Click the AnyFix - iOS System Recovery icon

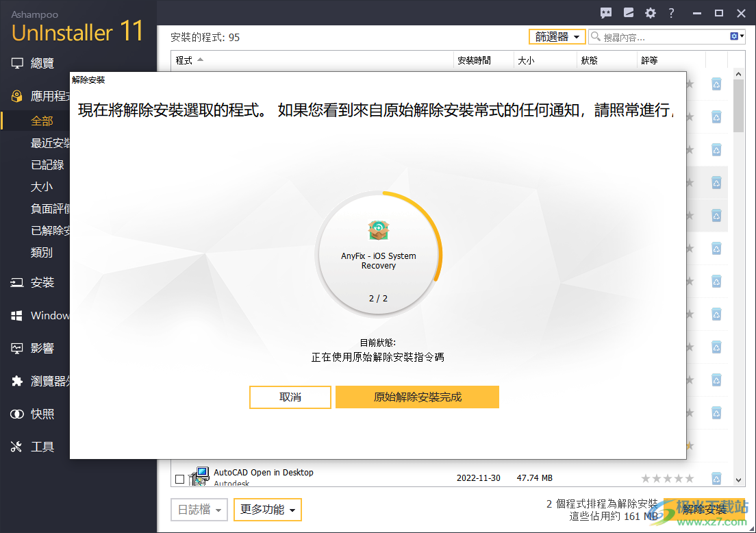[x=379, y=230]
